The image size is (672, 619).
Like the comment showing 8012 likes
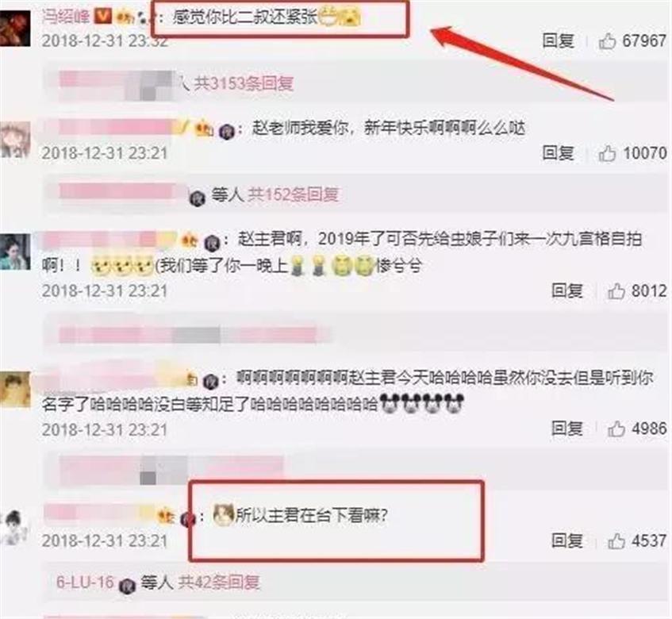point(616,291)
